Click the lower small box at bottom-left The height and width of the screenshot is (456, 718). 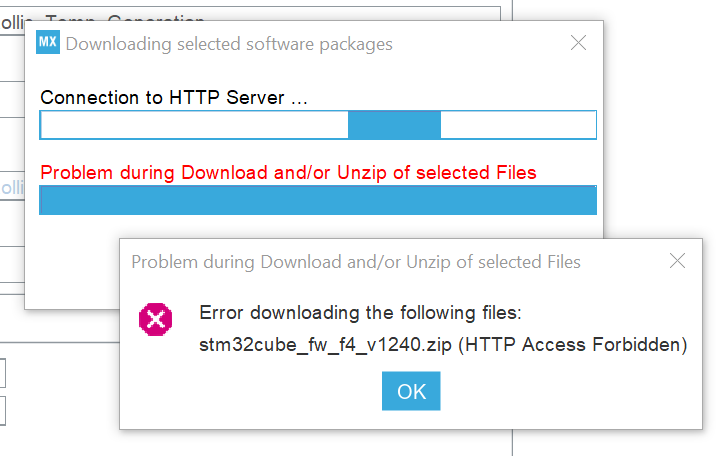coord(3,411)
